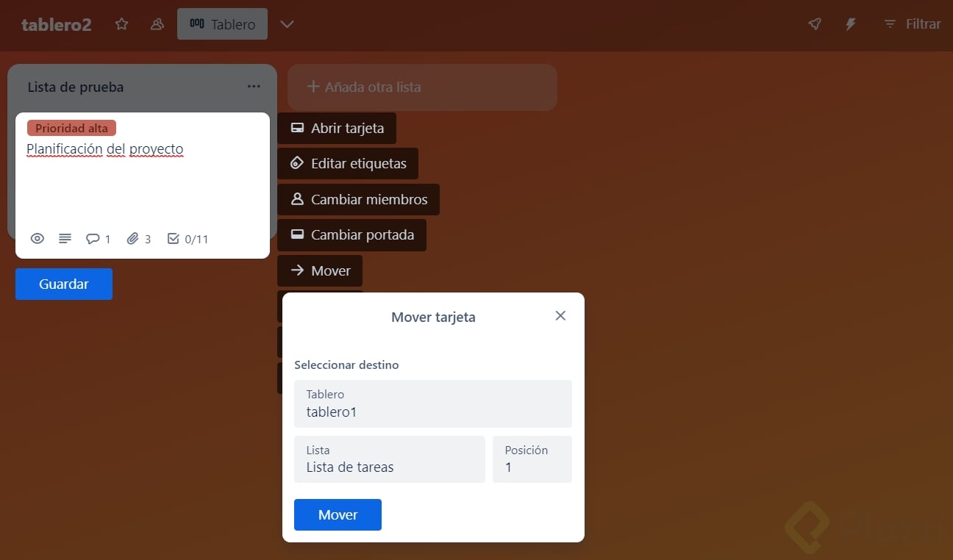Open the Posición dropdown
953x560 pixels.
pos(532,459)
